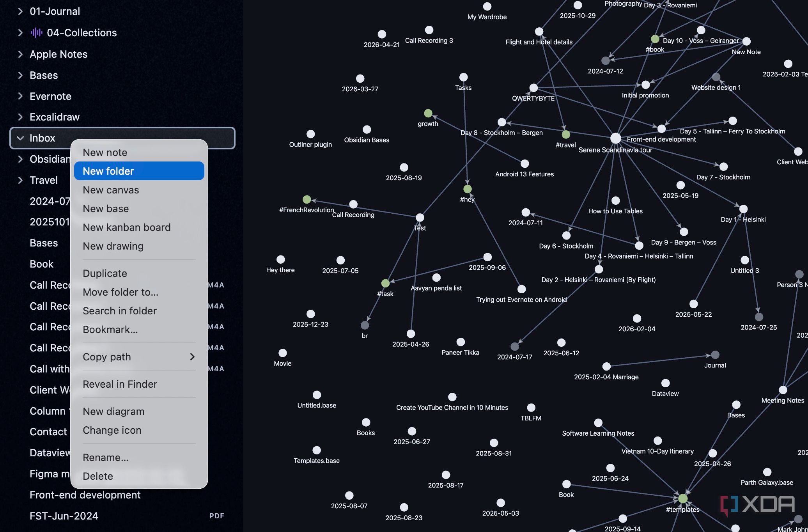Choose Move folder to... option

pos(139,292)
